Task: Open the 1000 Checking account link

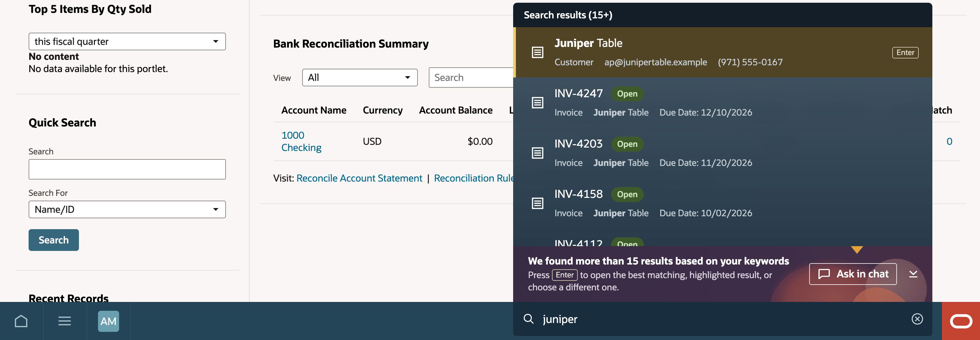Action: (x=301, y=141)
